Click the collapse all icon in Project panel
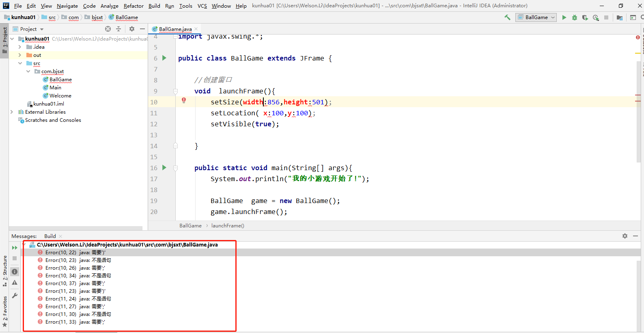 tap(118, 29)
